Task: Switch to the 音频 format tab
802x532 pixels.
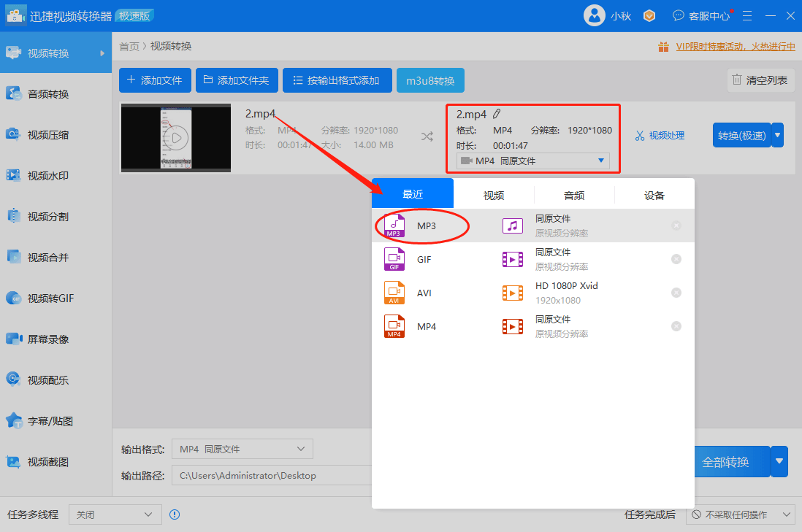Action: point(574,196)
